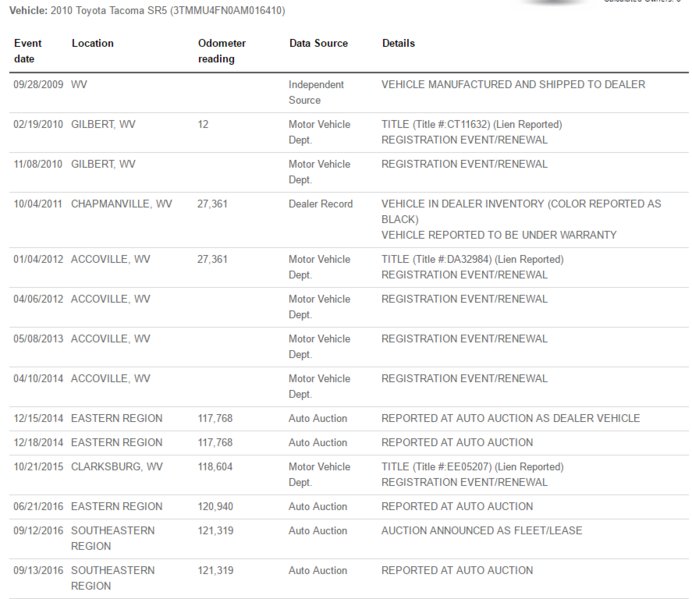Viewport: 692px width, 599px height.
Task: Click REPORTED AT AUTO AUCTION AS DEALER VEHICLE
Action: pos(511,418)
